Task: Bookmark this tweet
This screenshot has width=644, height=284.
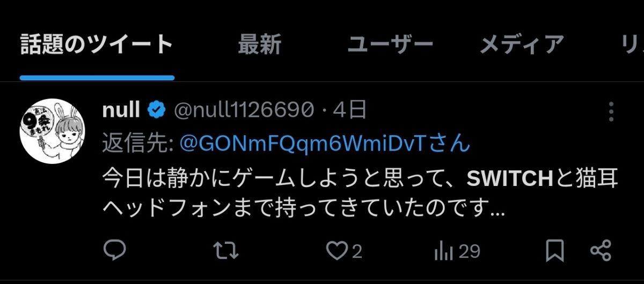Action: pyautogui.click(x=554, y=250)
